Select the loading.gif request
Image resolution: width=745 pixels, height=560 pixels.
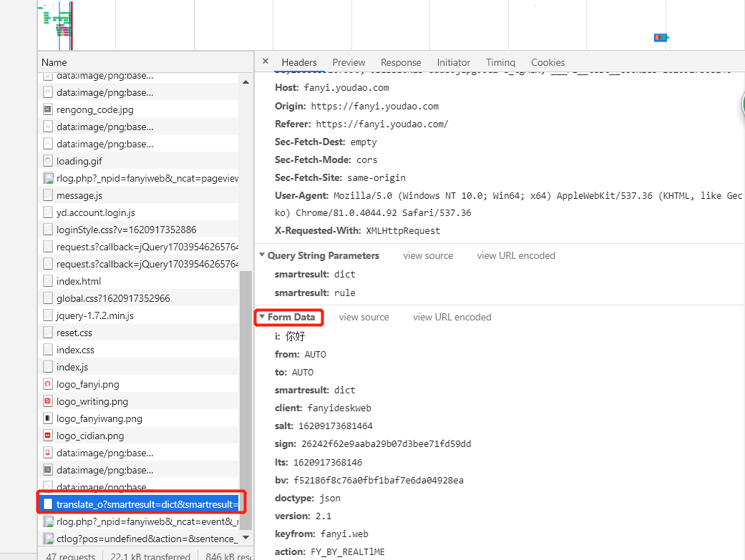pos(138,161)
